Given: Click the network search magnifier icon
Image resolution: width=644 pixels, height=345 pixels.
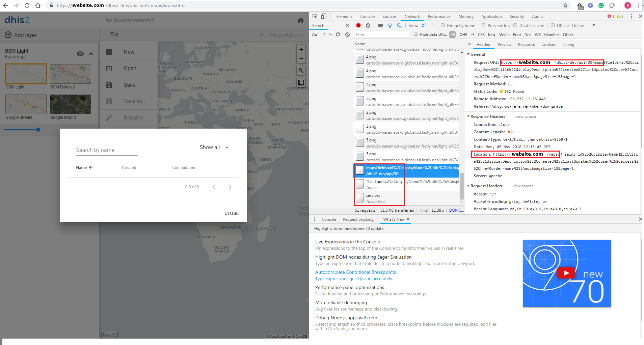Looking at the screenshot, I should [399, 25].
